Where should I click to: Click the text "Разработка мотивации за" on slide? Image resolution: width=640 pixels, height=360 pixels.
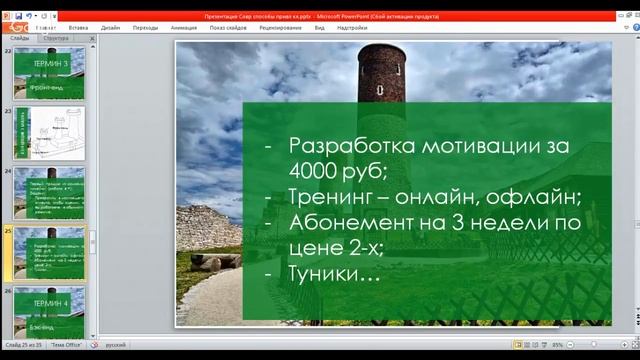pos(429,146)
